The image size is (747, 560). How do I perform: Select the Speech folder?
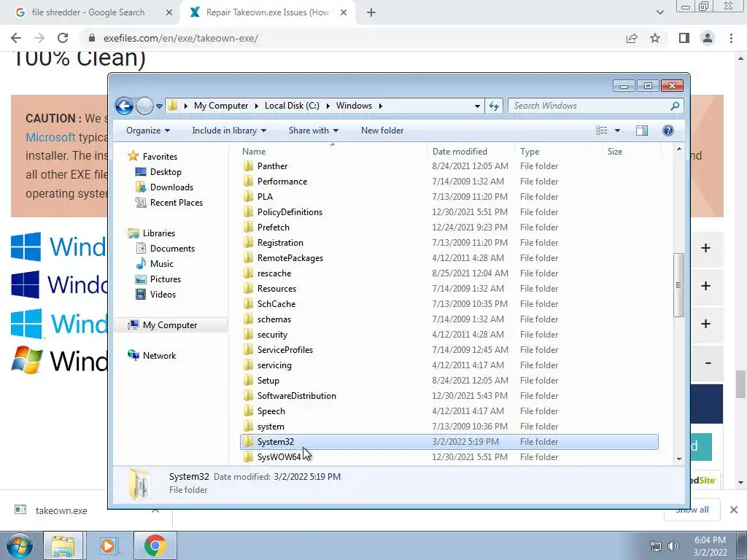click(x=271, y=411)
